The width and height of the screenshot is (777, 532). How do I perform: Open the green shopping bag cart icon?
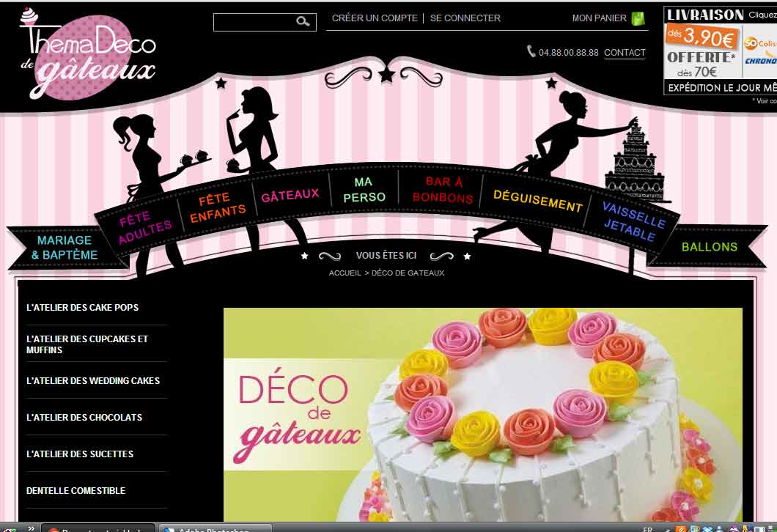tap(638, 18)
